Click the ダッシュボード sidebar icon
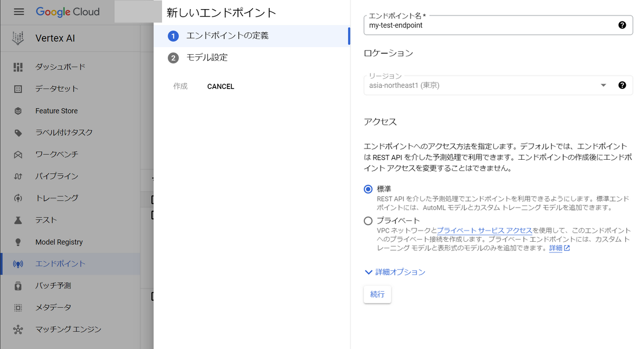Image resolution: width=644 pixels, height=349 pixels. [x=18, y=67]
